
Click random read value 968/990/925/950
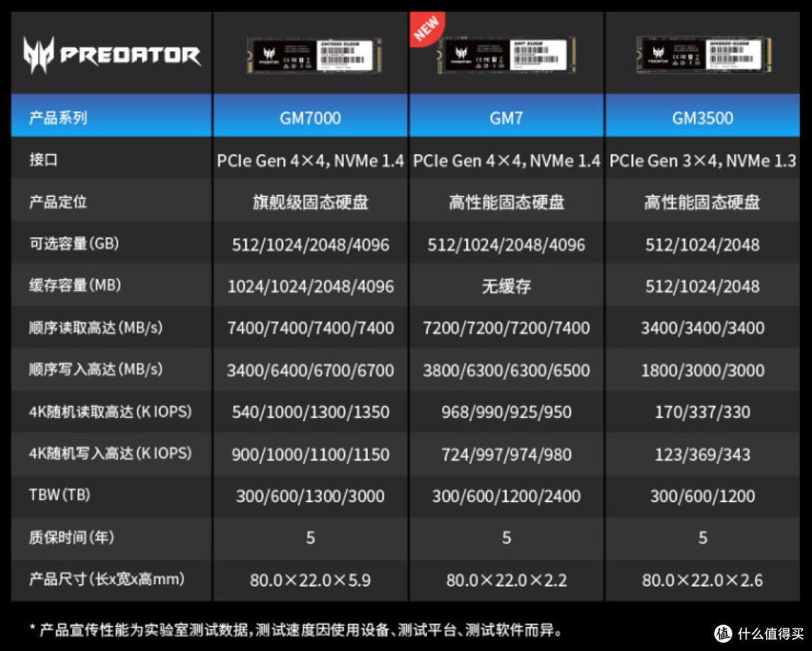coord(506,412)
